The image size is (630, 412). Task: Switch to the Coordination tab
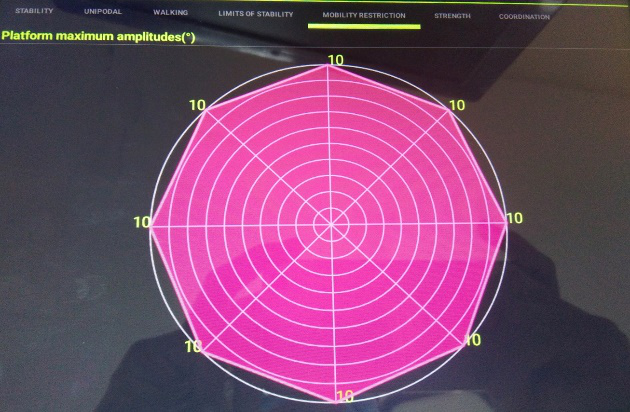pyautogui.click(x=524, y=17)
